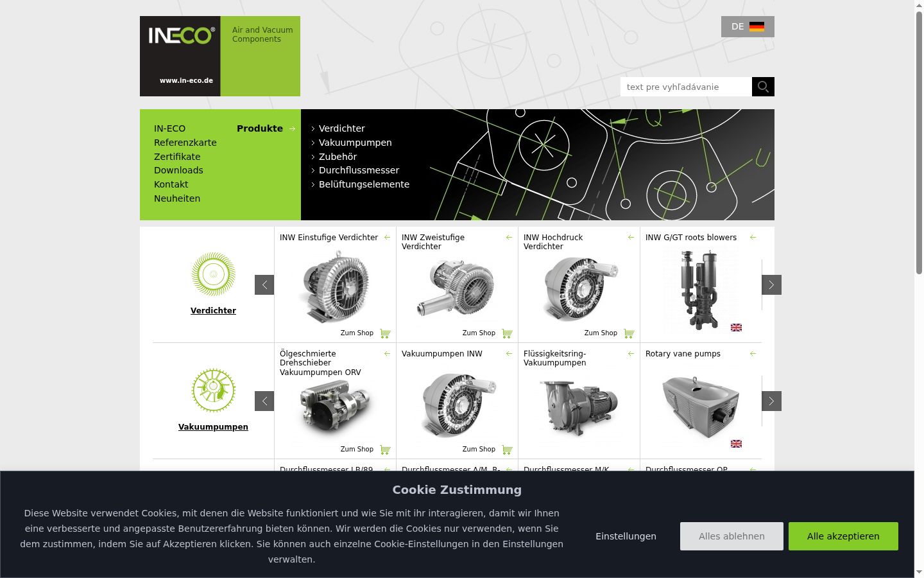Open the Zubehör submenu link

338,157
